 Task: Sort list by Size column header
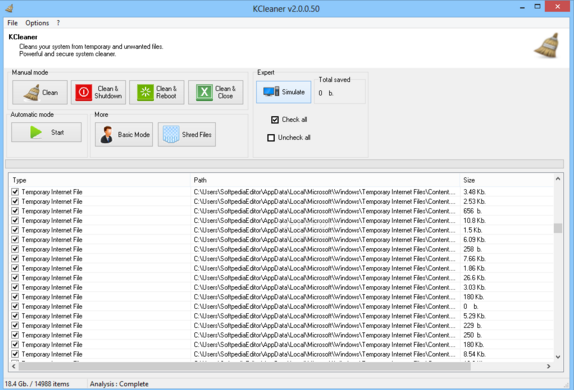pyautogui.click(x=507, y=180)
